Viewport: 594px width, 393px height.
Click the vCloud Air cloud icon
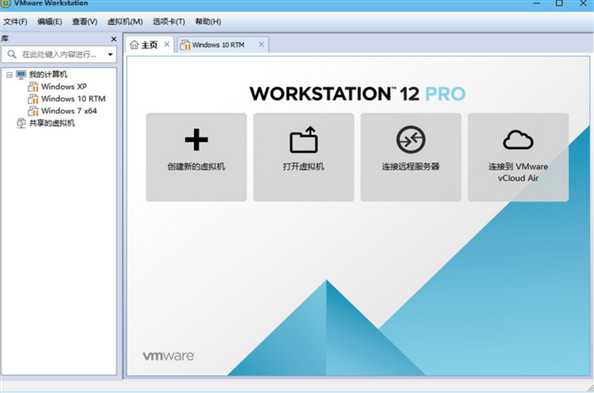click(x=518, y=139)
